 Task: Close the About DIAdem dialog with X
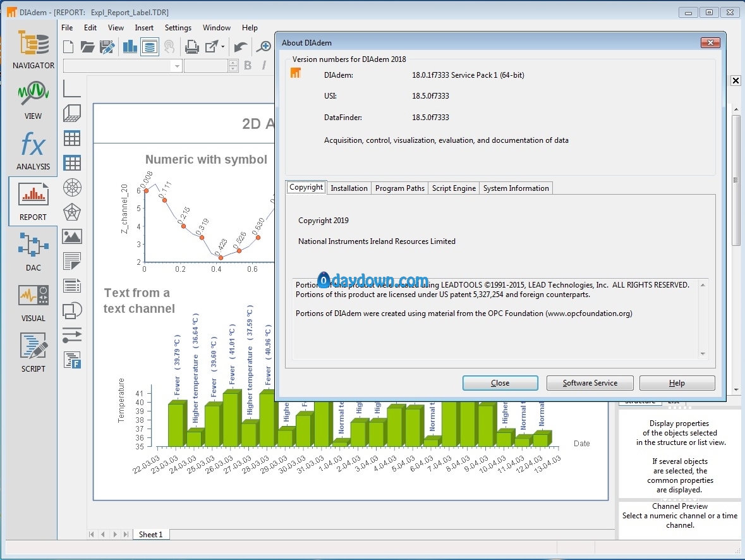[x=710, y=43]
